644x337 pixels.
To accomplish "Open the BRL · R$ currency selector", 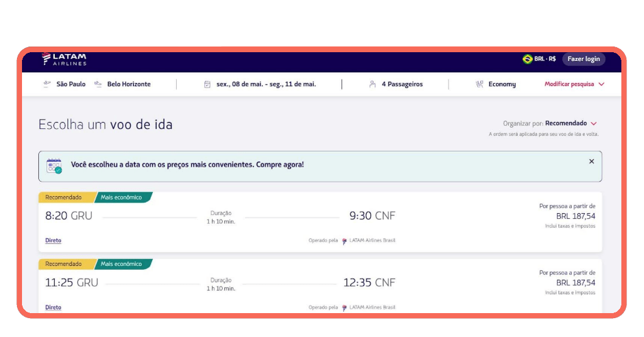I will tap(545, 59).
